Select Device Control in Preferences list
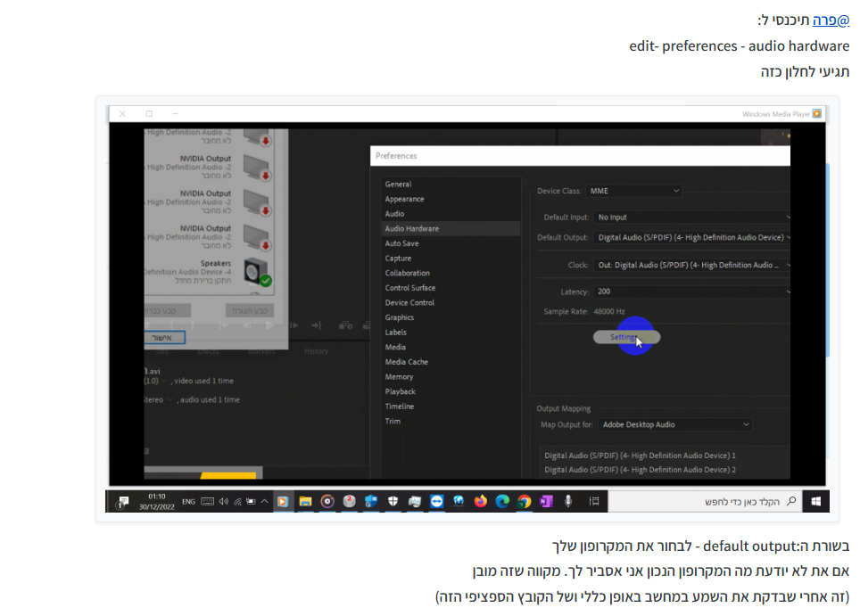The height and width of the screenshot is (616, 860). (x=409, y=302)
